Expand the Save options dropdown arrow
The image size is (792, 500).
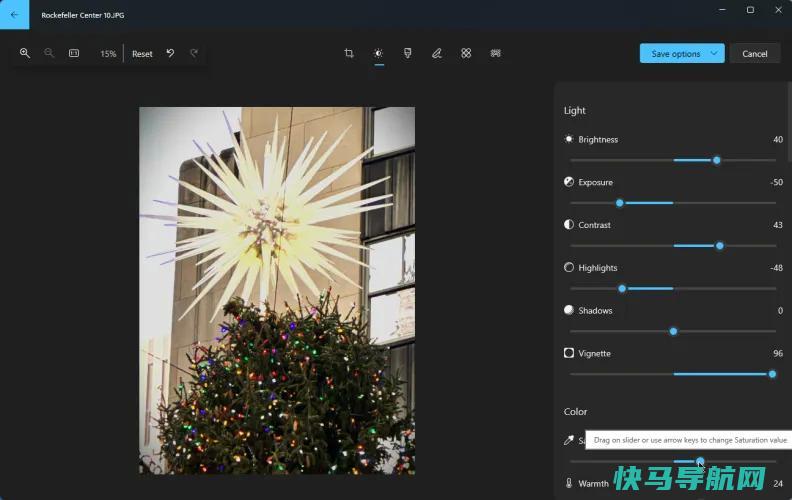714,53
